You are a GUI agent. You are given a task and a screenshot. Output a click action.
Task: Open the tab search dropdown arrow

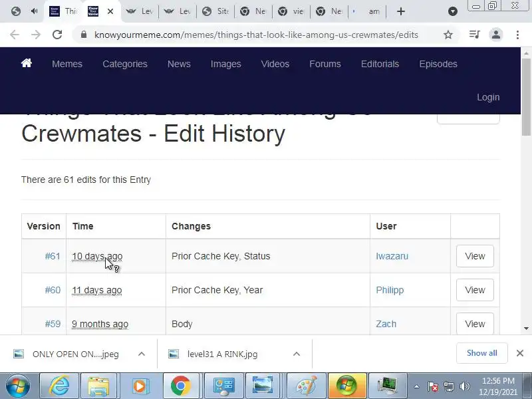pos(453,11)
